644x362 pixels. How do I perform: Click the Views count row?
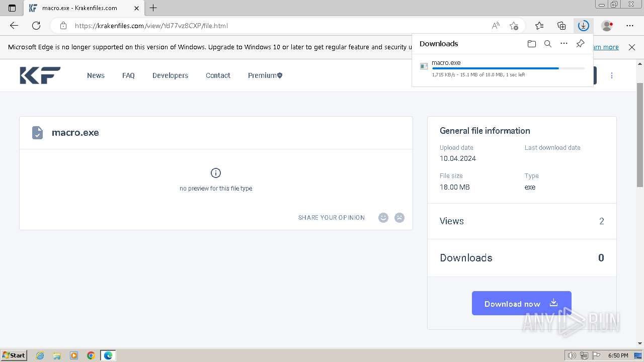click(522, 221)
